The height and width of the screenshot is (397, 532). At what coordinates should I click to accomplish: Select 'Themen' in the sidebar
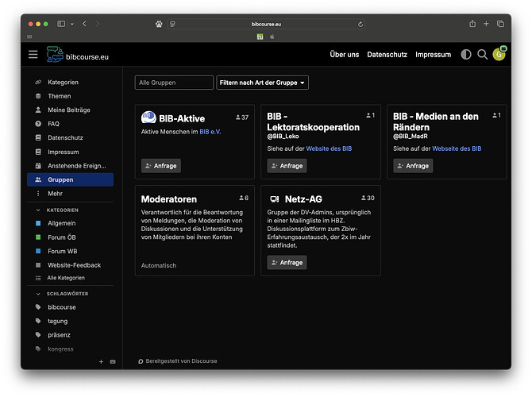[59, 96]
